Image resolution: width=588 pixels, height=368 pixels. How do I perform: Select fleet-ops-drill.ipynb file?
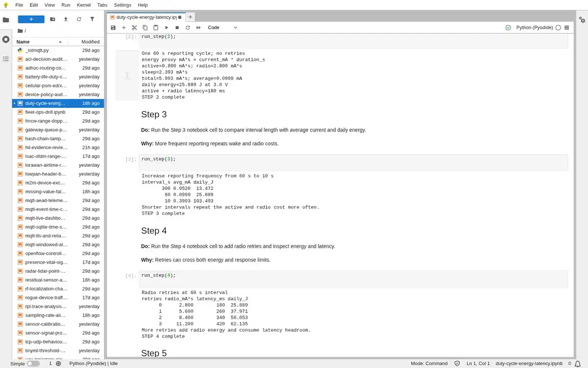[58, 112]
